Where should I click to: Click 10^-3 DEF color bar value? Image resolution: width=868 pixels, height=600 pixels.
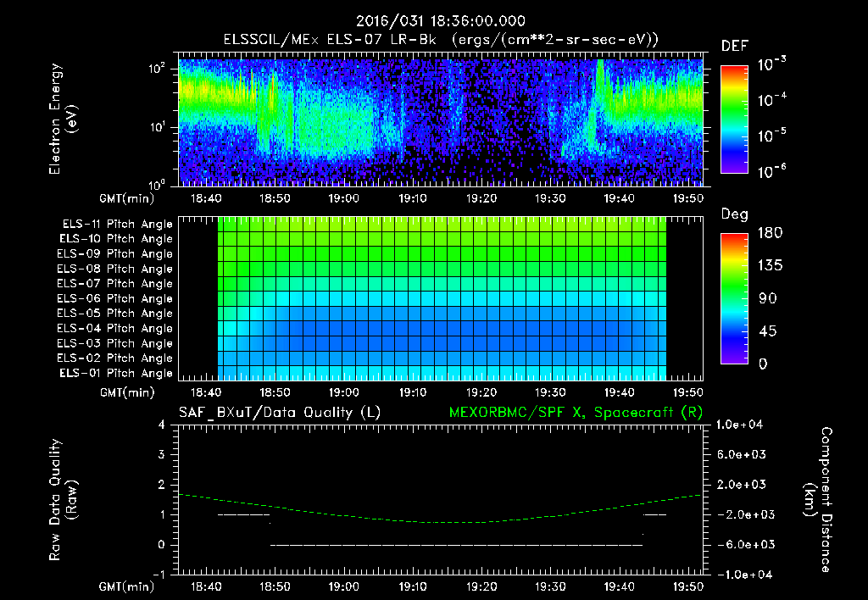(x=771, y=64)
